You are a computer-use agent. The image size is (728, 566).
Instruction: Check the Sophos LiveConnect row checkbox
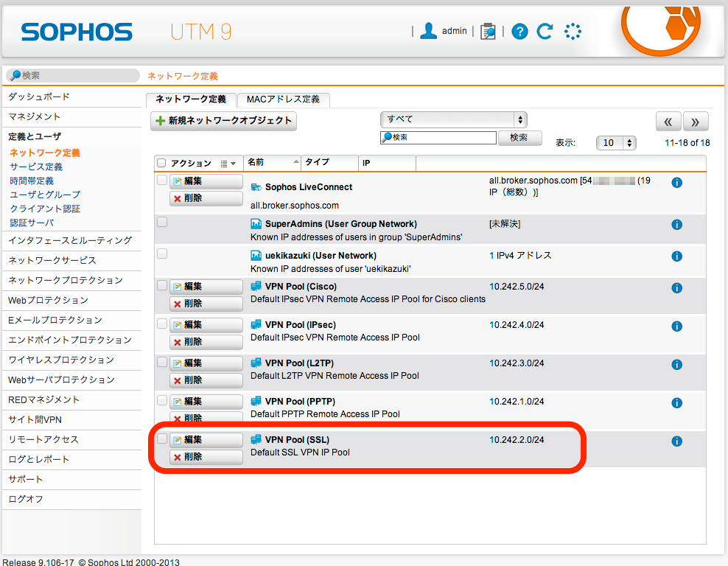[x=162, y=180]
